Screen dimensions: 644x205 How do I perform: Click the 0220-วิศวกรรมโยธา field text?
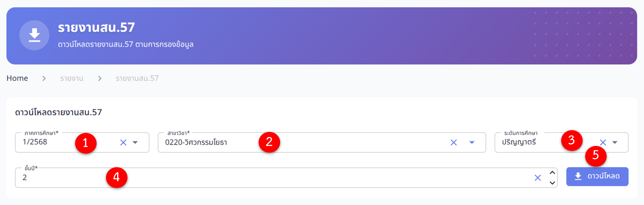[x=196, y=142]
